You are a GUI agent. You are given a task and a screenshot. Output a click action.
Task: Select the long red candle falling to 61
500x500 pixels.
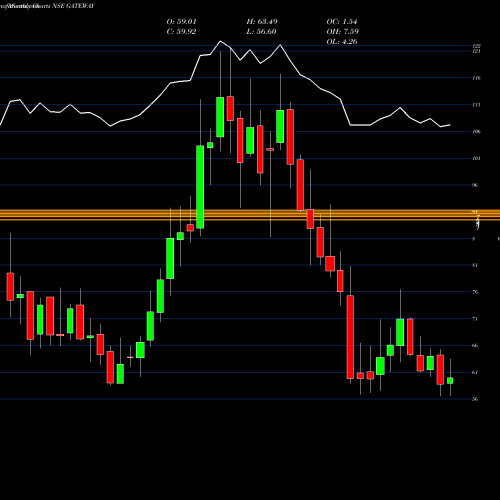pos(350,337)
